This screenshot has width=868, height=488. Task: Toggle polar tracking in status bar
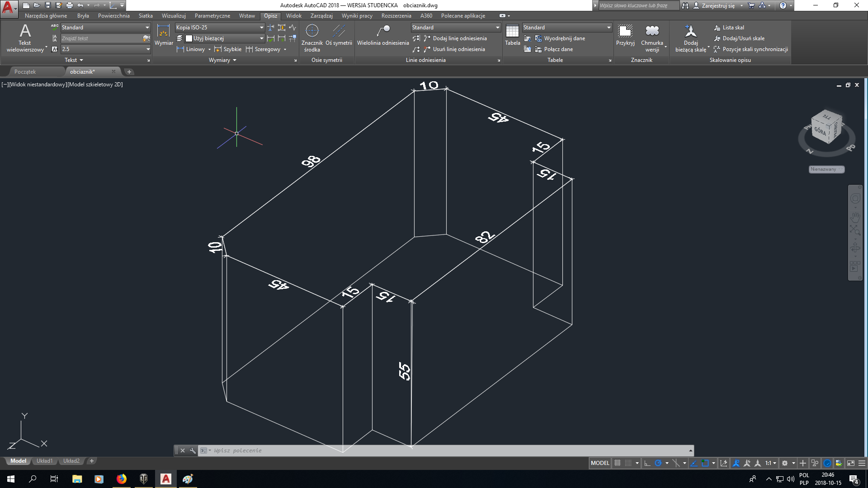(x=658, y=463)
